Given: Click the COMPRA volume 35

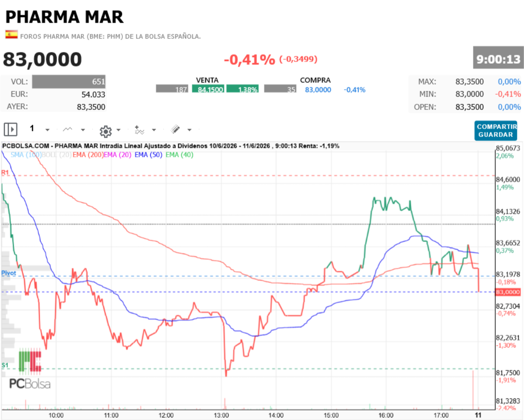Looking at the screenshot, I should pos(280,89).
